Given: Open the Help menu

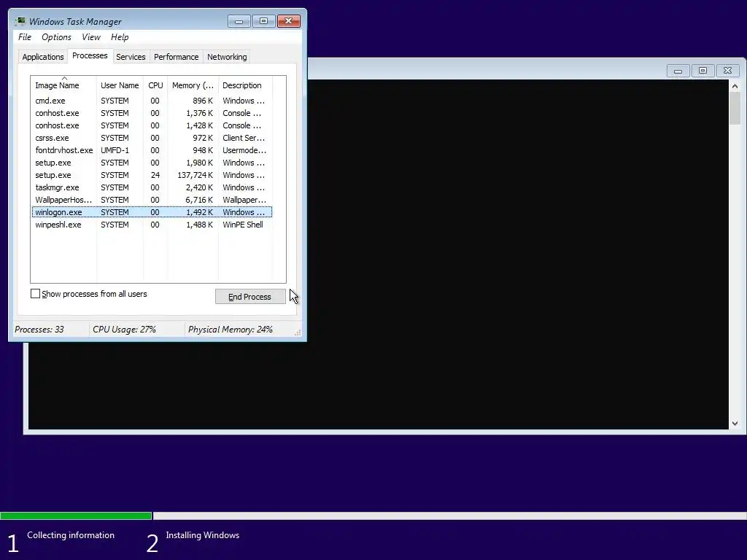Looking at the screenshot, I should (120, 37).
